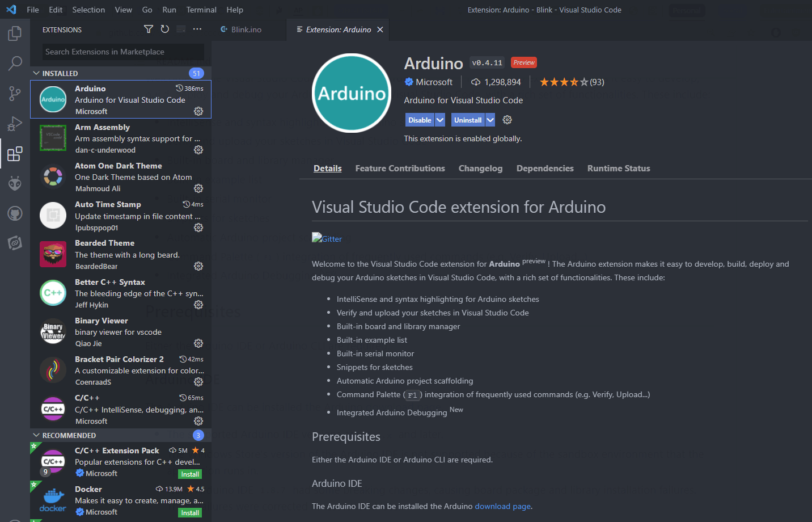Install the Docker extension
The image size is (812, 522).
(x=189, y=512)
